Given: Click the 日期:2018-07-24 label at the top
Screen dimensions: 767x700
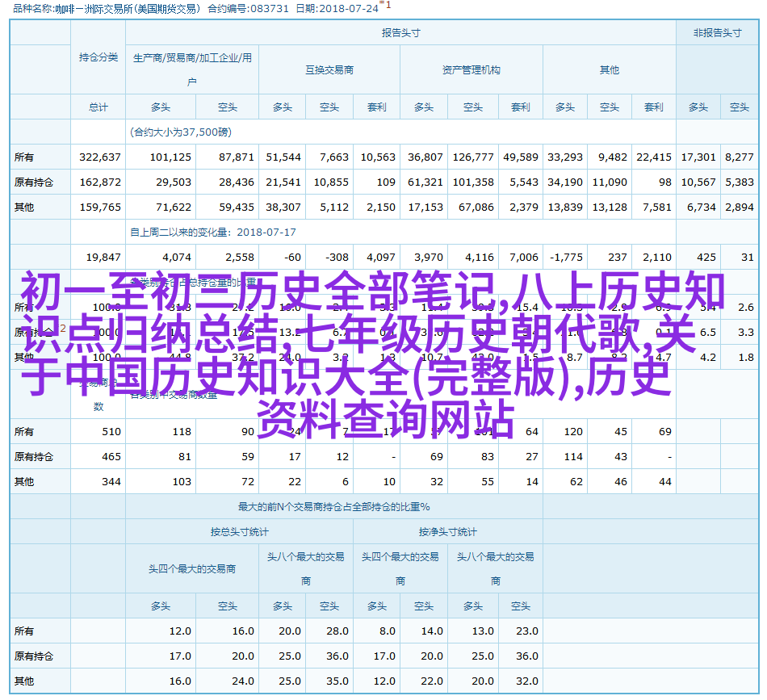Looking at the screenshot, I should point(336,9).
